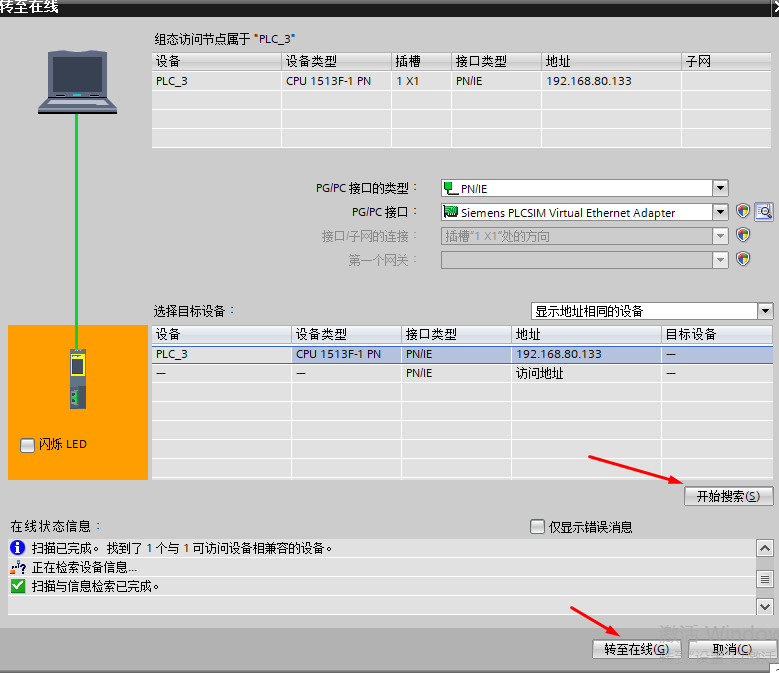Click the 开始搜索 button
779x673 pixels.
pos(728,496)
